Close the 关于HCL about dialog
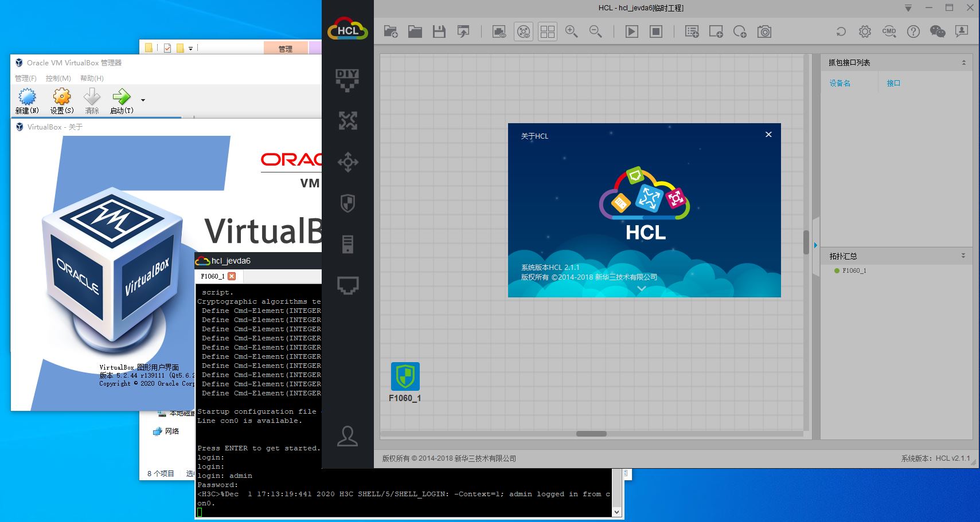The image size is (980, 522). point(768,135)
